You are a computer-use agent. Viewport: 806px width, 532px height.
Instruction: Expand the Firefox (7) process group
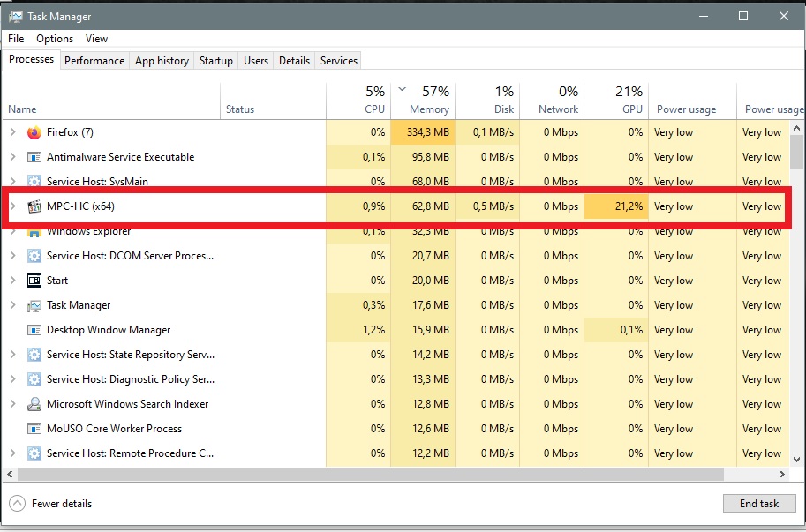pos(13,132)
